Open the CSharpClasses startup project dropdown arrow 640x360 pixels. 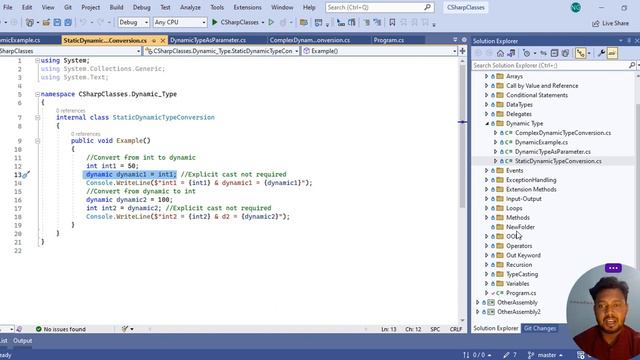(x=263, y=22)
